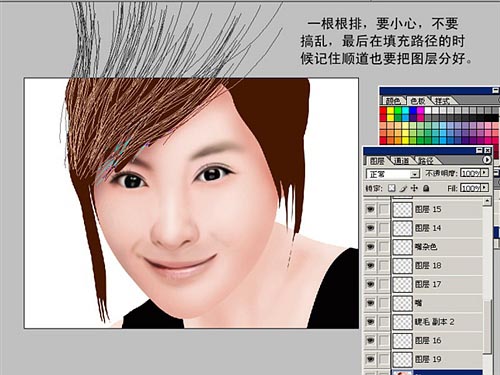The height and width of the screenshot is (375, 500).
Task: Select thumbnail of layer 睫毛 副本 2
Action: (402, 322)
